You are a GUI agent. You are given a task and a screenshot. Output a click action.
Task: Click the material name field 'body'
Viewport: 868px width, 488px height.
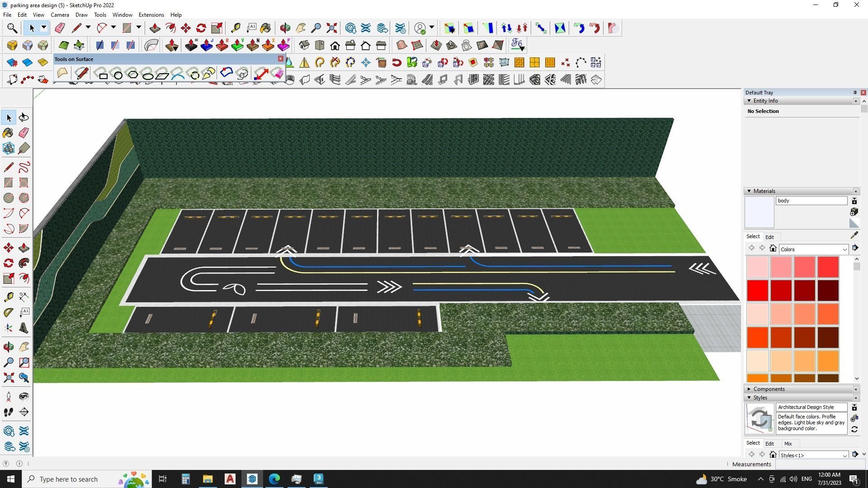click(811, 201)
